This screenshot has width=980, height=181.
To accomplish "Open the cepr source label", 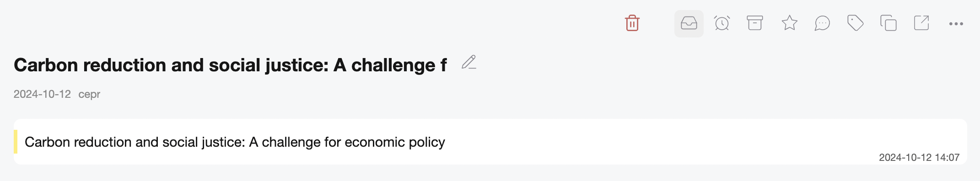I will [x=89, y=95].
